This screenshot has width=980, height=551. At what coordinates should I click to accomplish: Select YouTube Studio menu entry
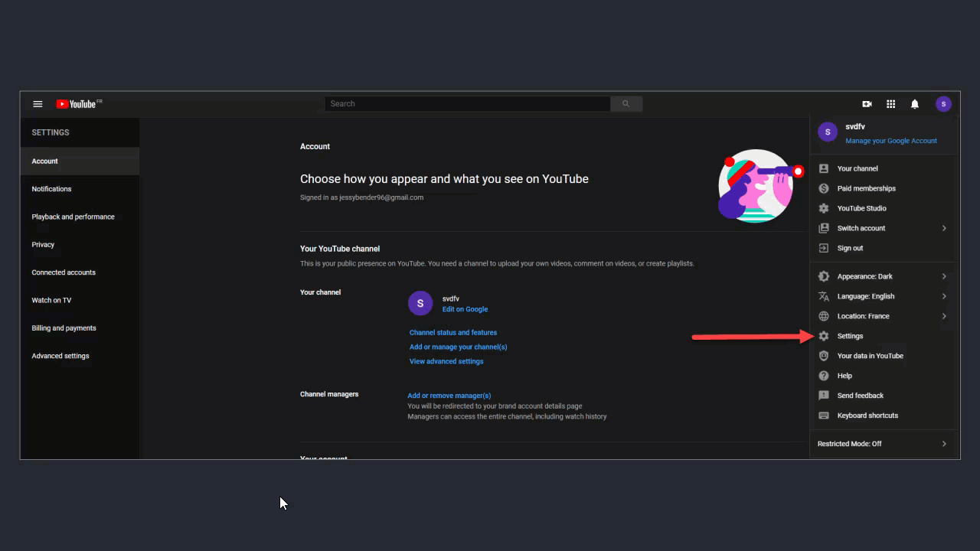(884, 208)
